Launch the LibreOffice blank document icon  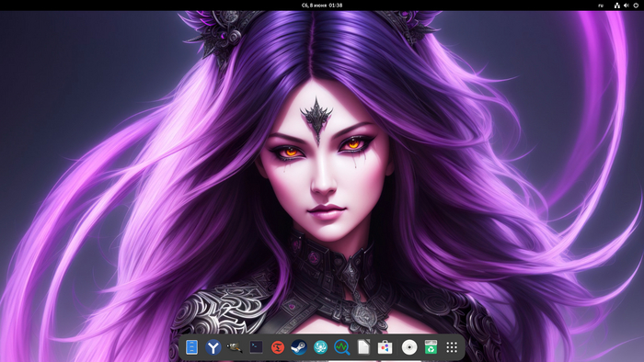point(363,347)
